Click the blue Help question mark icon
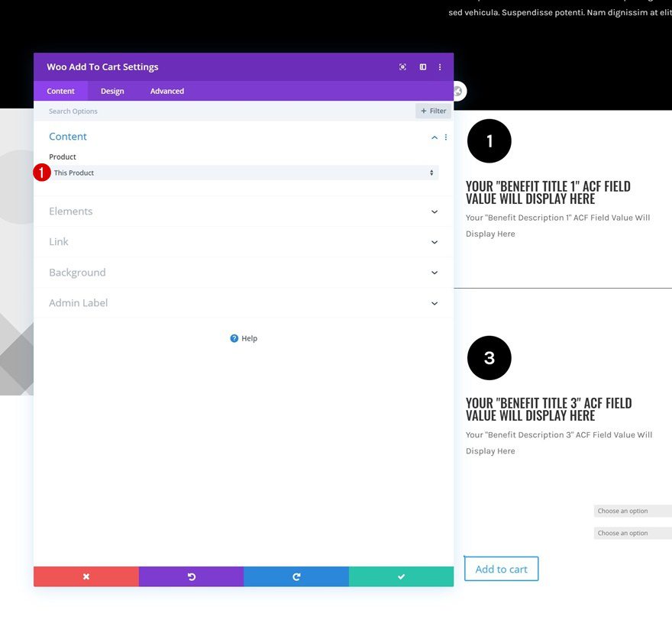The width and height of the screenshot is (672, 623). click(x=234, y=338)
